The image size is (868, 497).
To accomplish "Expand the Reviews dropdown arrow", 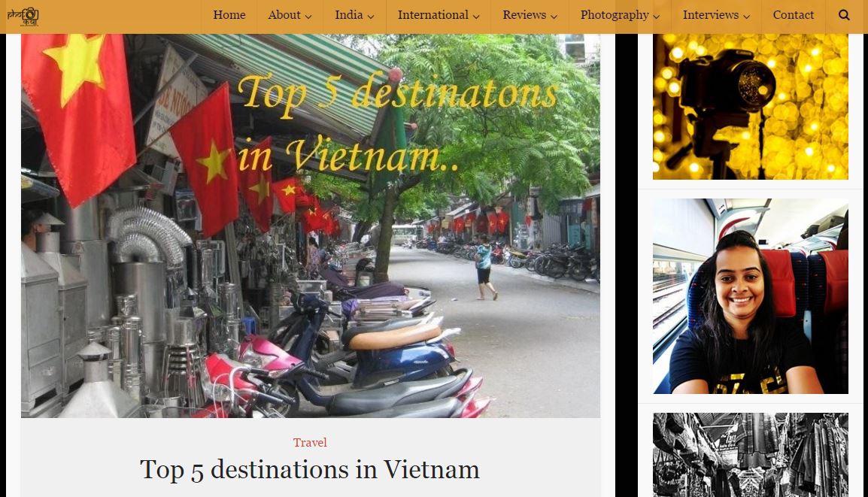I will (554, 17).
